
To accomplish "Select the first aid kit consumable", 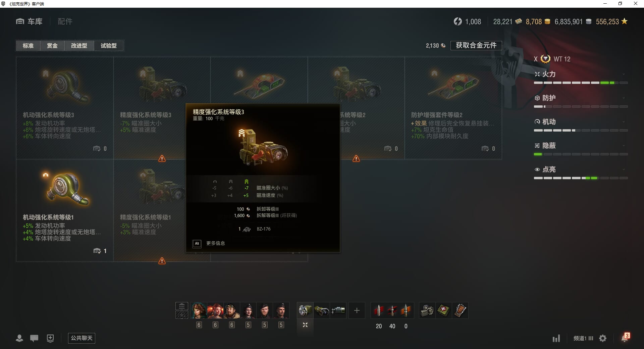I will click(x=443, y=310).
